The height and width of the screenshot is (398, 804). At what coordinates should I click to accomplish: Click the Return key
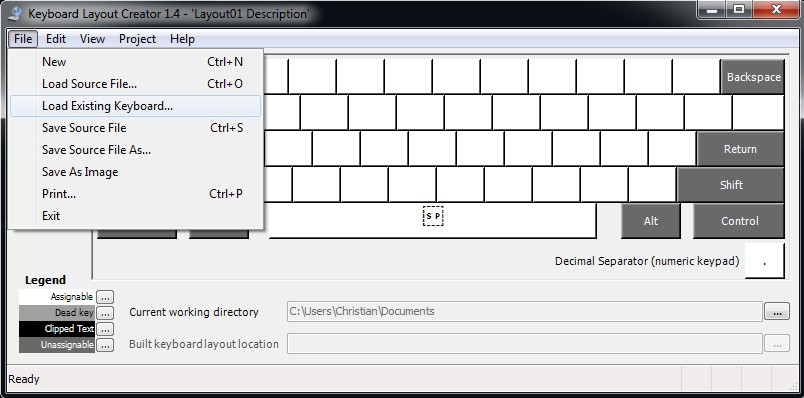click(x=740, y=149)
